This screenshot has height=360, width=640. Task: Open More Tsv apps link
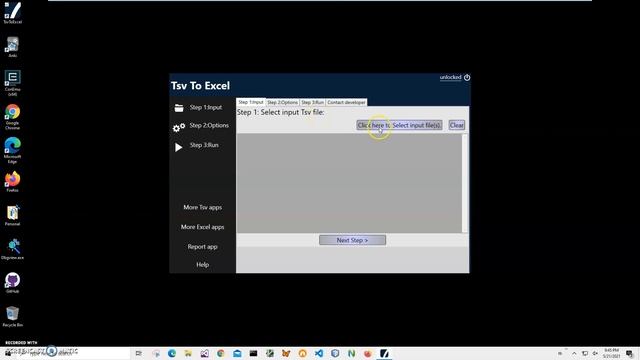pyautogui.click(x=202, y=207)
